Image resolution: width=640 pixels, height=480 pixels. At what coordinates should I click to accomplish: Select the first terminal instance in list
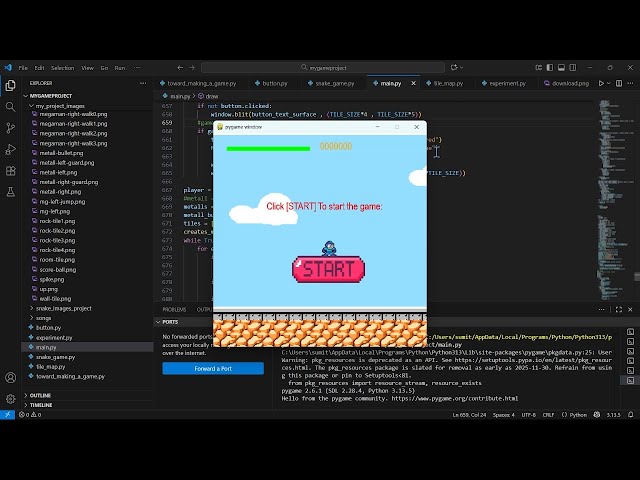point(631,332)
